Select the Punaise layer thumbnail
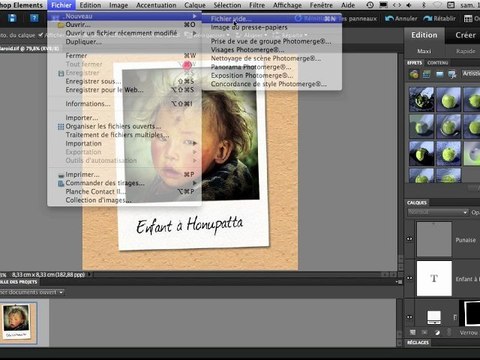The width and height of the screenshot is (480, 360). tap(434, 239)
